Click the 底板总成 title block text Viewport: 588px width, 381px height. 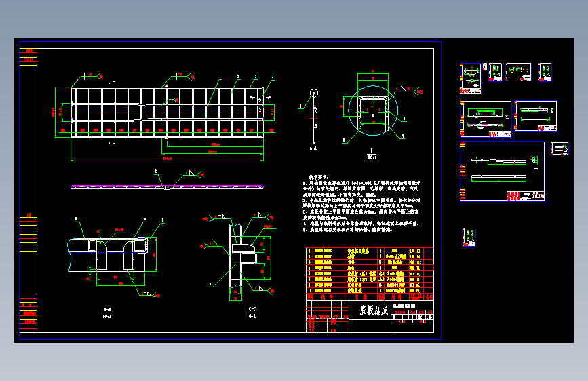(x=374, y=310)
